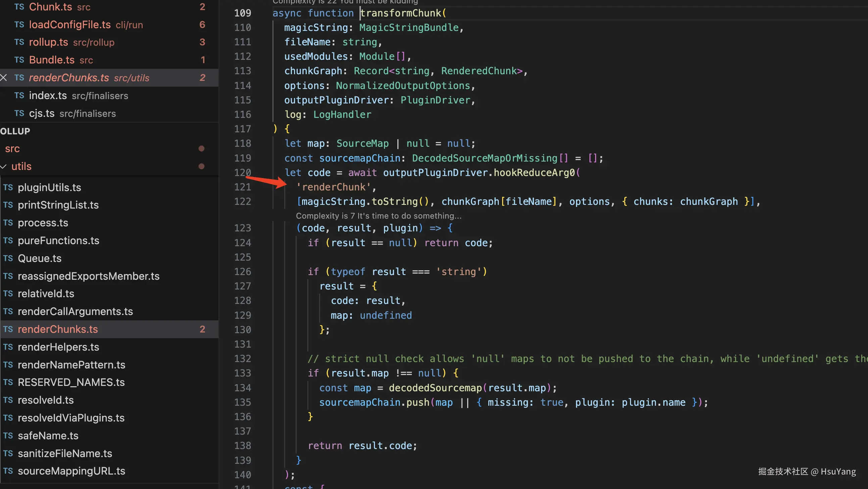Click TS icon beside pluginUtils.ts
This screenshot has width=868, height=489.
pos(8,187)
